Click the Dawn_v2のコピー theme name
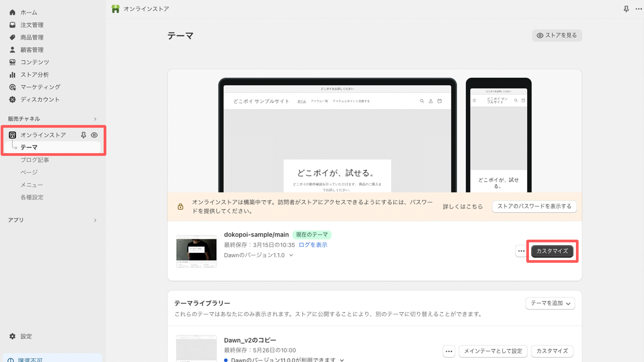Viewport: 644px width, 362px height. [250, 340]
